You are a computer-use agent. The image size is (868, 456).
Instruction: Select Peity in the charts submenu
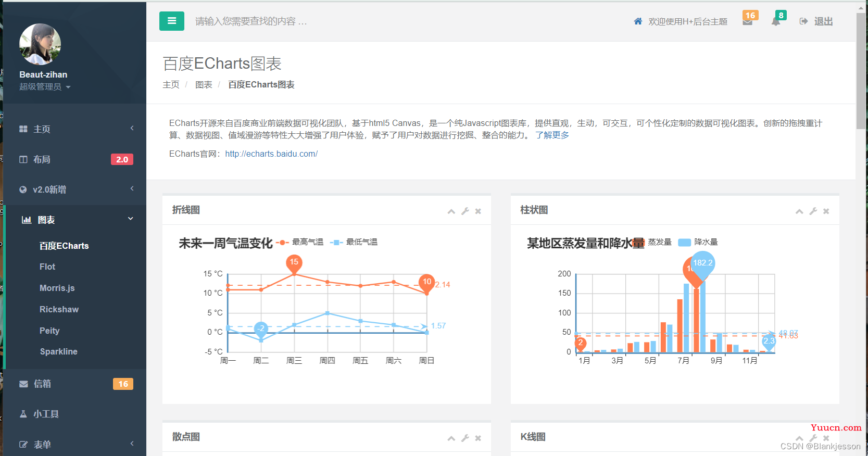[49, 331]
